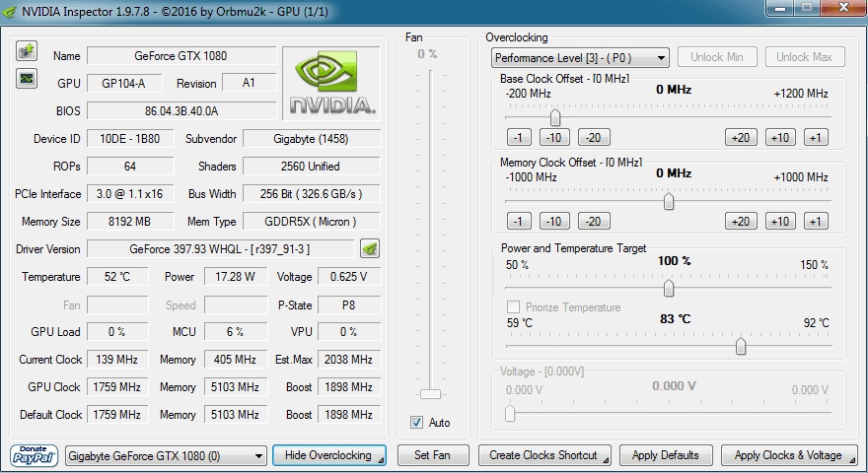
Task: Open the Performance Level [3] - (P0) dropdown
Action: click(580, 57)
